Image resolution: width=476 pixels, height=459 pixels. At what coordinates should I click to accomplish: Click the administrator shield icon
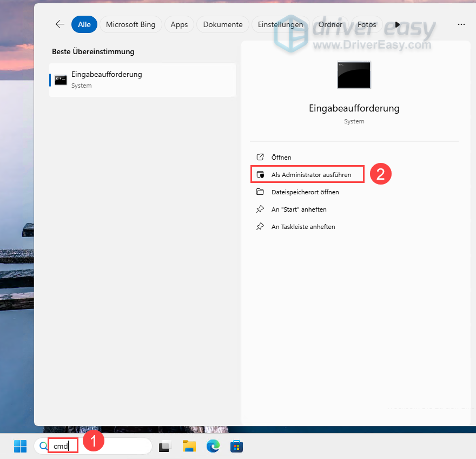click(260, 174)
